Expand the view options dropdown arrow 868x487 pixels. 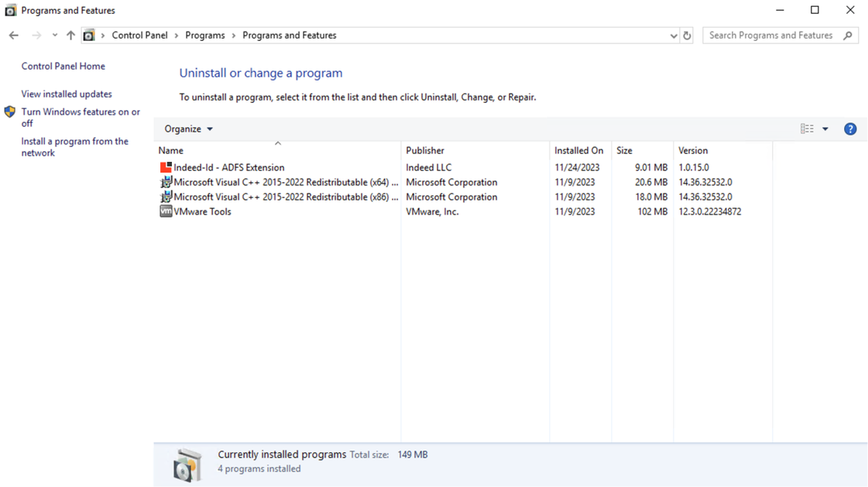825,129
